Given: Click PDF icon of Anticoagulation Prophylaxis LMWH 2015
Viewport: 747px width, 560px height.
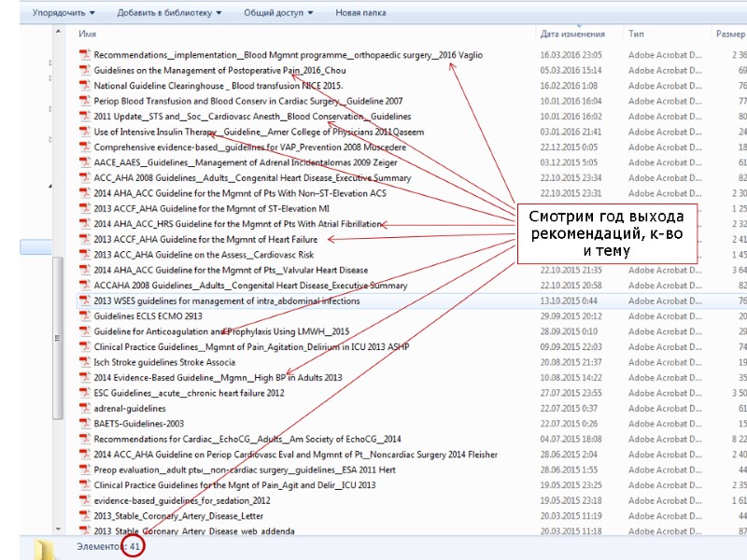Looking at the screenshot, I should click(85, 331).
